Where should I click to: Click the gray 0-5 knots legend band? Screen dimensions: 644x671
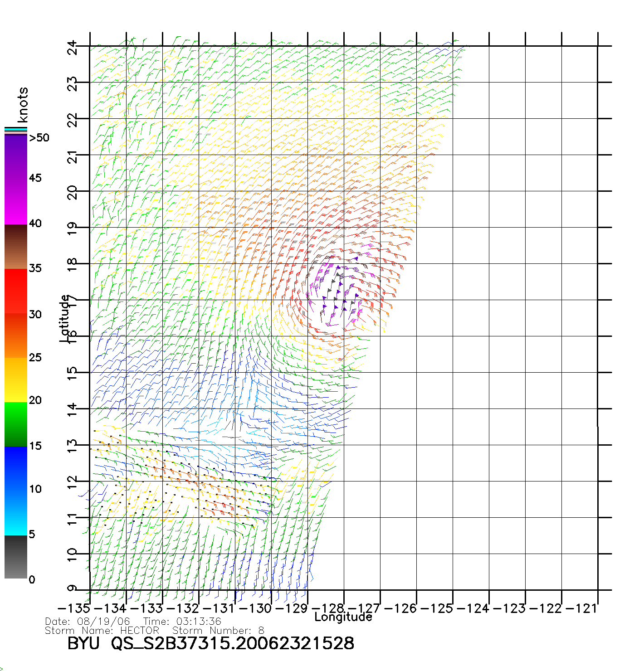tap(16, 557)
